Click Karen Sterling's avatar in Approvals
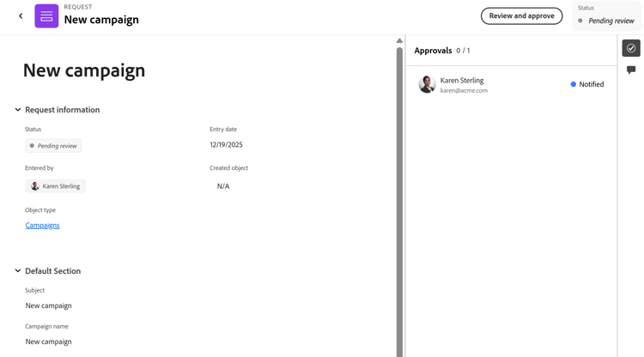 point(427,84)
